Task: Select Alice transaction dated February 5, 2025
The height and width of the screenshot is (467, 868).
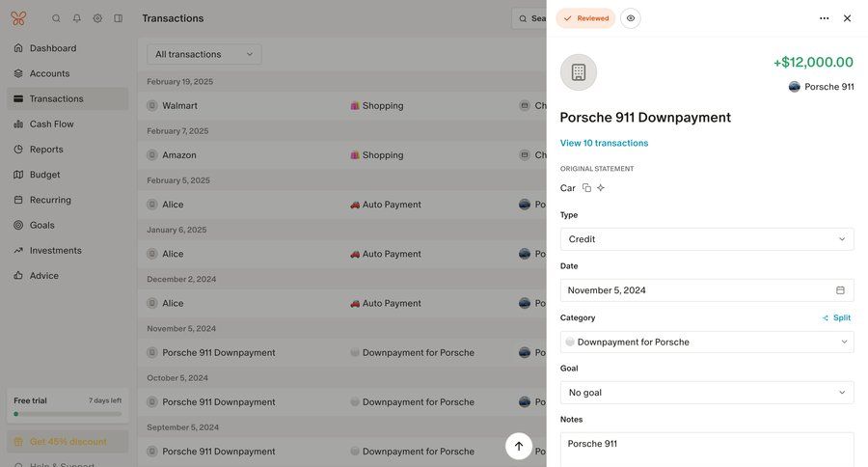Action: tap(342, 205)
